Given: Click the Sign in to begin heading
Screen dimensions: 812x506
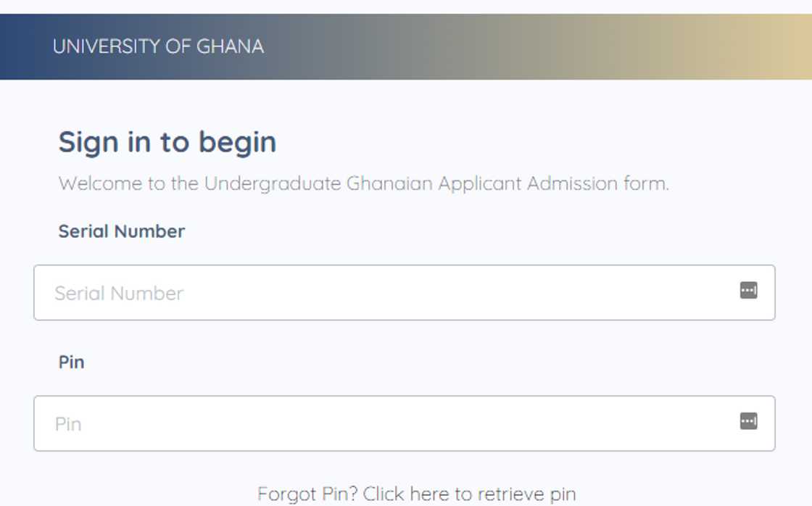Looking at the screenshot, I should [167, 142].
